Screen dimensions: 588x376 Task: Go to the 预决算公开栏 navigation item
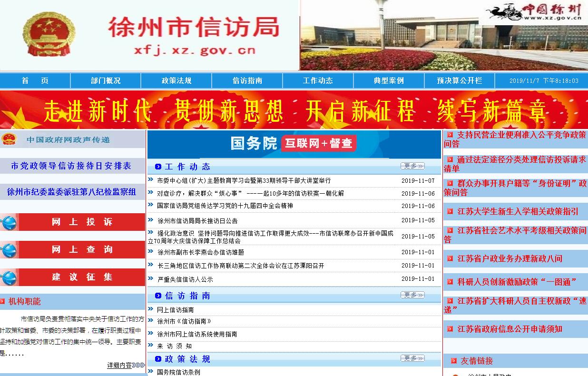point(459,81)
